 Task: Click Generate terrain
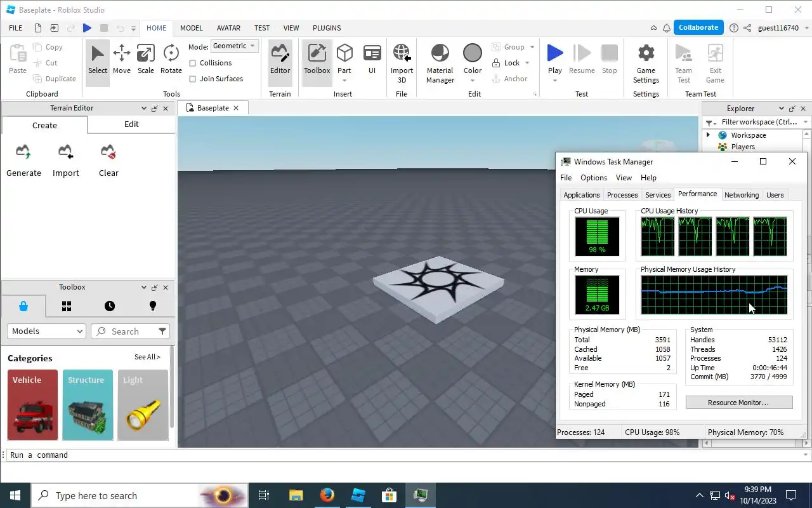(23, 161)
